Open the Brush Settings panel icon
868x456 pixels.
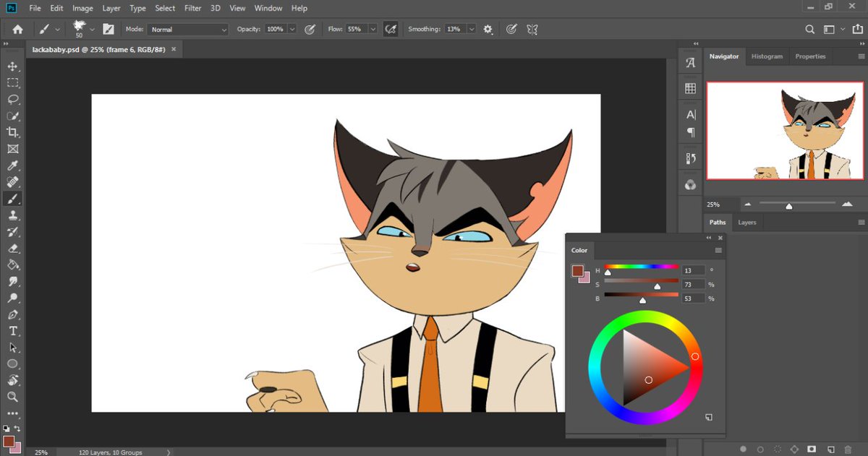coord(109,30)
